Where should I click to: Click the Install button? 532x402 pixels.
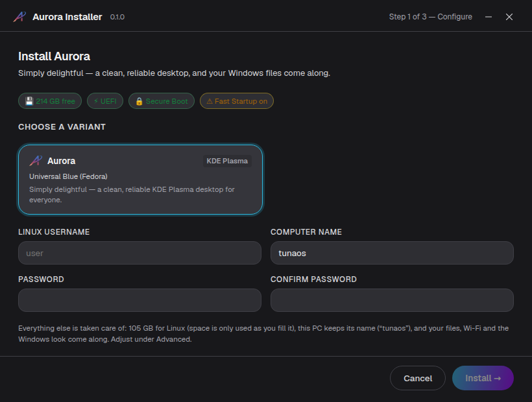click(x=483, y=378)
